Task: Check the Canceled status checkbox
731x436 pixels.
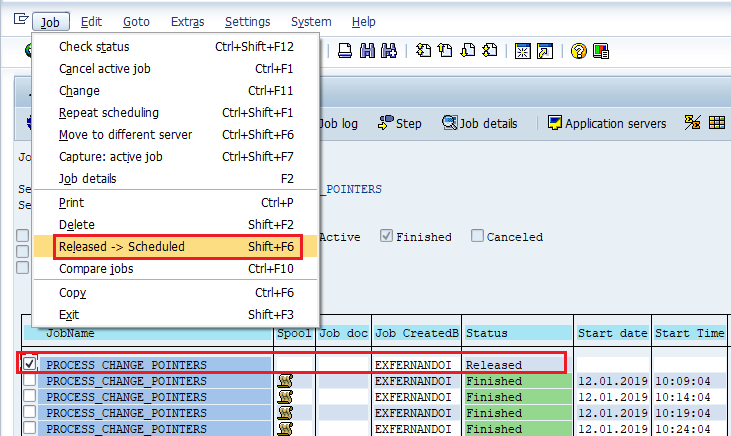Action: (x=477, y=235)
